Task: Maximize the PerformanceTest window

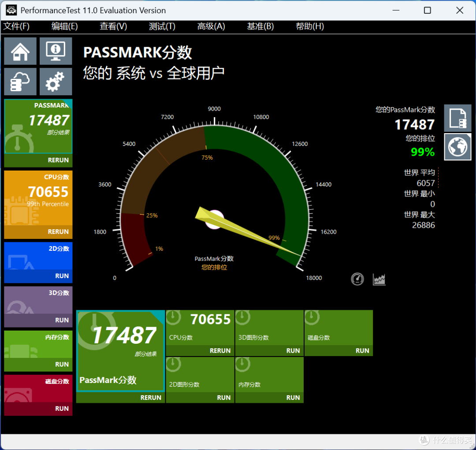Action: click(427, 10)
